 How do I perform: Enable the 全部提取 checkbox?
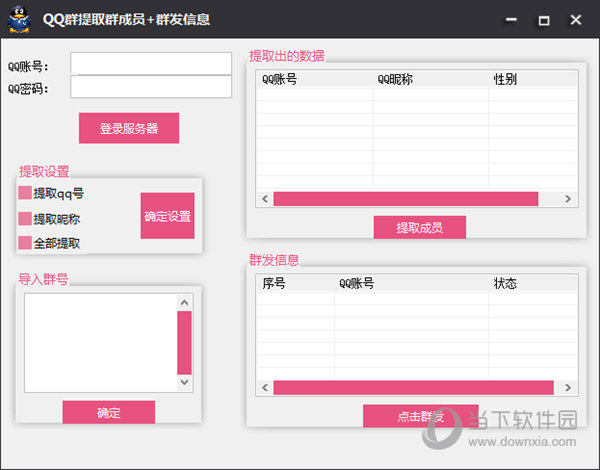click(25, 243)
